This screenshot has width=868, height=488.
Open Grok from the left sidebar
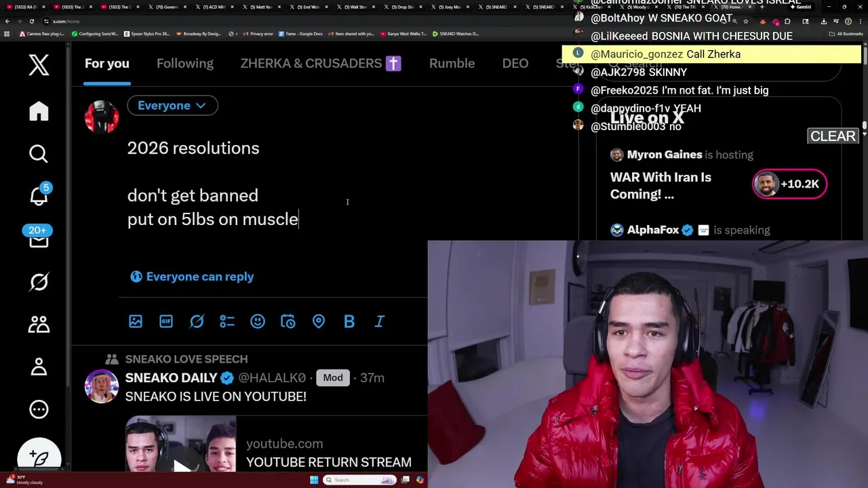point(39,282)
